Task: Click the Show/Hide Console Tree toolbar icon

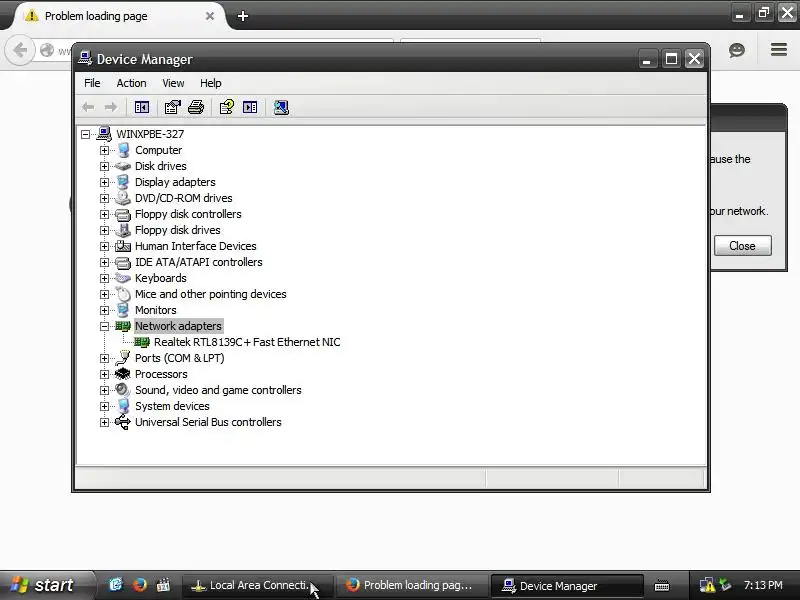Action: tap(142, 107)
